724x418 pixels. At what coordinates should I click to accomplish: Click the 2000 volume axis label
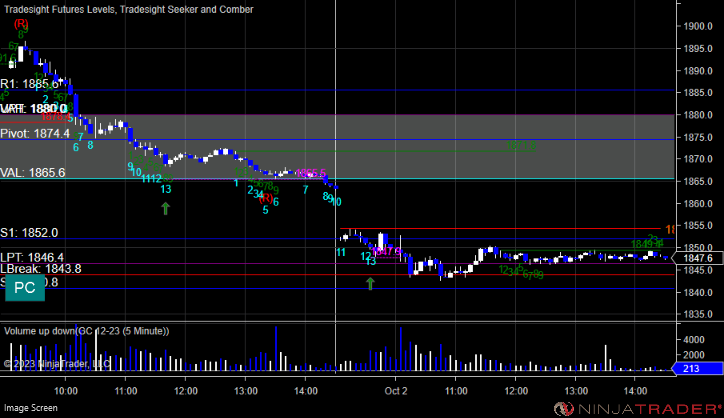click(694, 355)
